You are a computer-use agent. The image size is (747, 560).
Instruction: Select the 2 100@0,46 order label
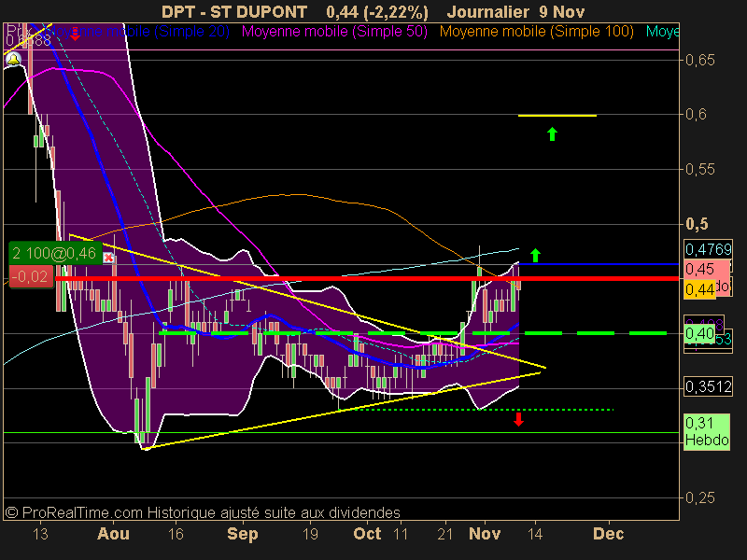click(55, 253)
